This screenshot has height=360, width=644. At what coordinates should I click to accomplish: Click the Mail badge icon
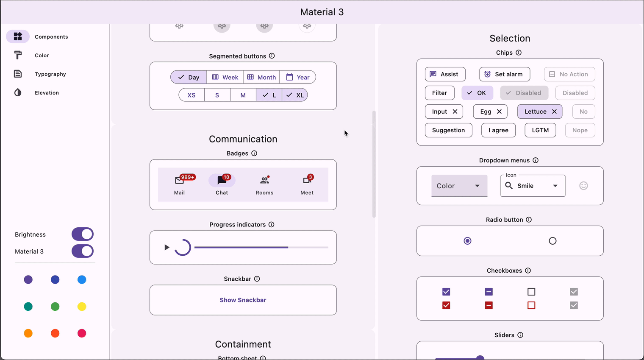[179, 180]
